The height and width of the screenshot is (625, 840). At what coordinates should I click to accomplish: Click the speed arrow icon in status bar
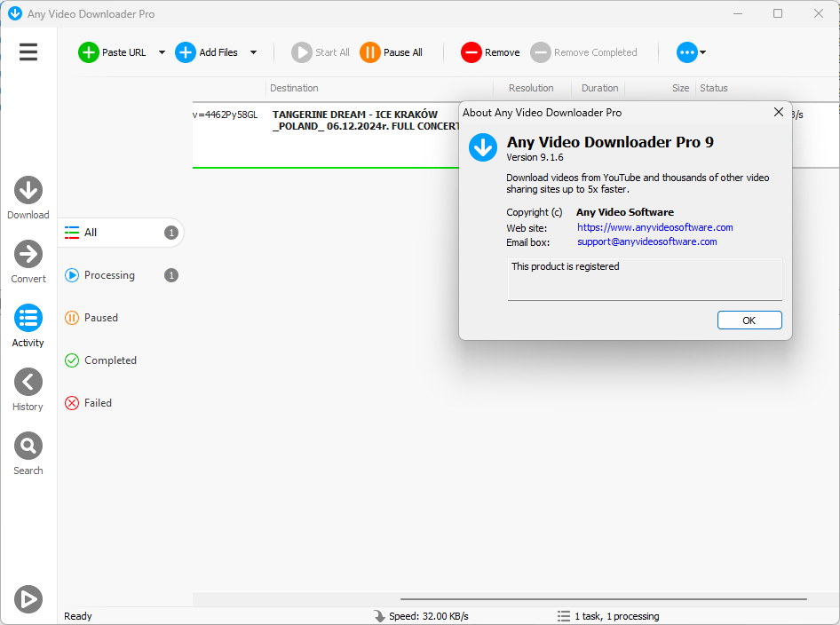tap(379, 616)
